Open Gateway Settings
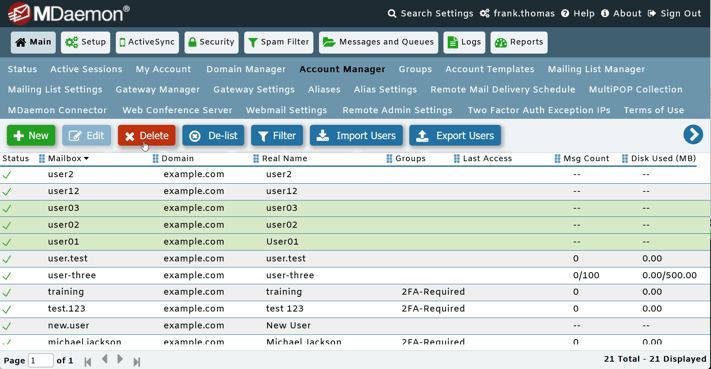The height and width of the screenshot is (369, 711). (254, 90)
